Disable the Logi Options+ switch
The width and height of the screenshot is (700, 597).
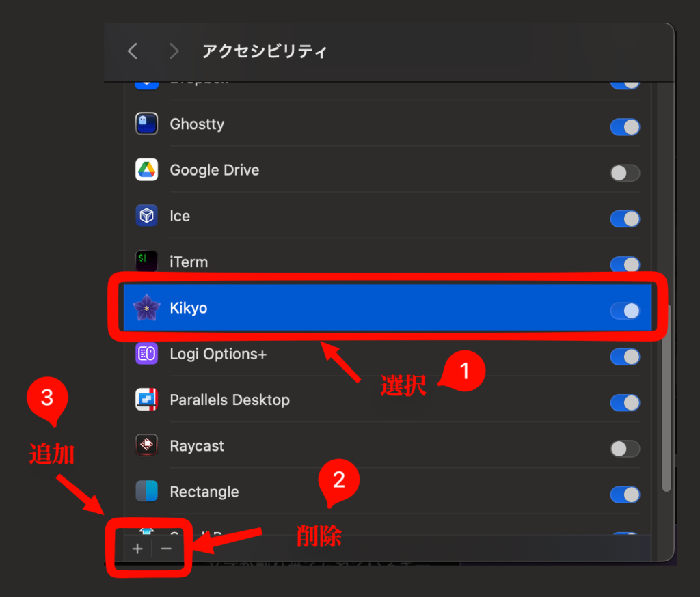coord(625,357)
